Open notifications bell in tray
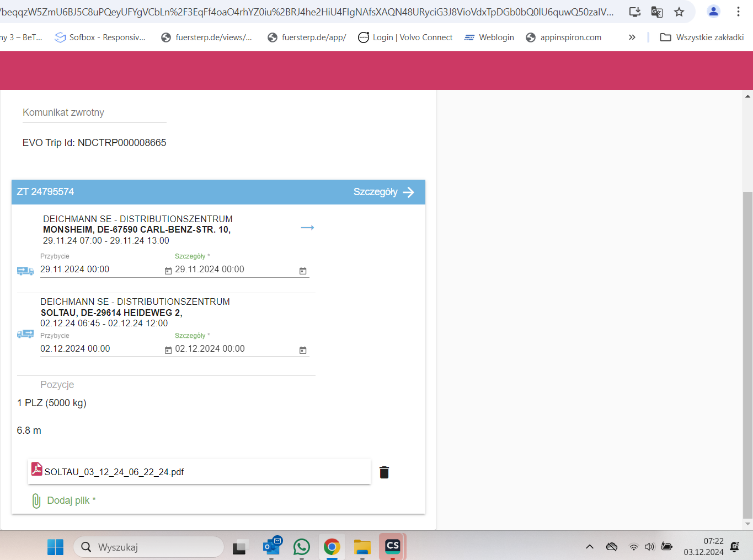The width and height of the screenshot is (753, 560). coord(735,547)
